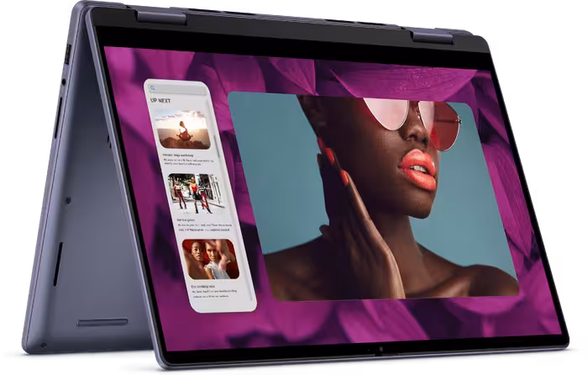
Task: Open the title link below the yoga thumbnail
Action: (174, 155)
